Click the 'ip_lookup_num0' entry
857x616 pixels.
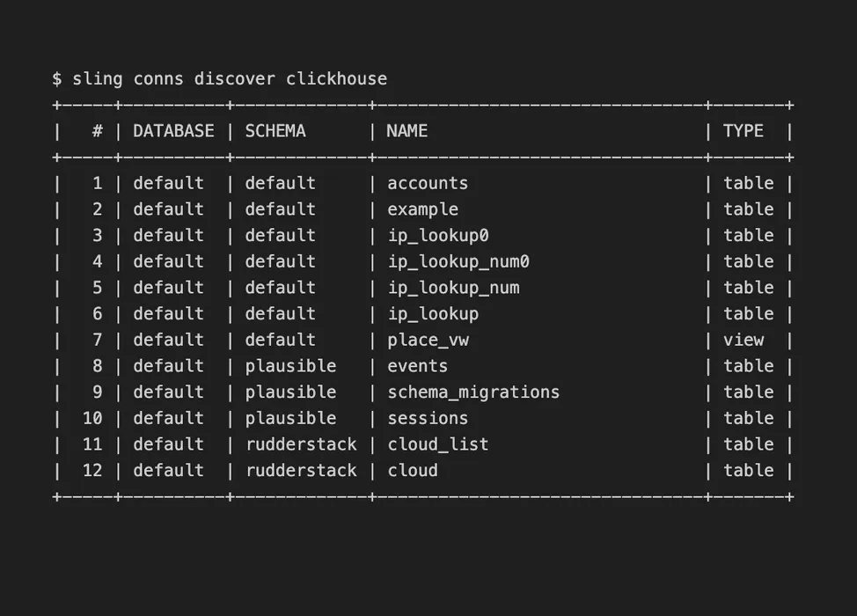pyautogui.click(x=458, y=261)
